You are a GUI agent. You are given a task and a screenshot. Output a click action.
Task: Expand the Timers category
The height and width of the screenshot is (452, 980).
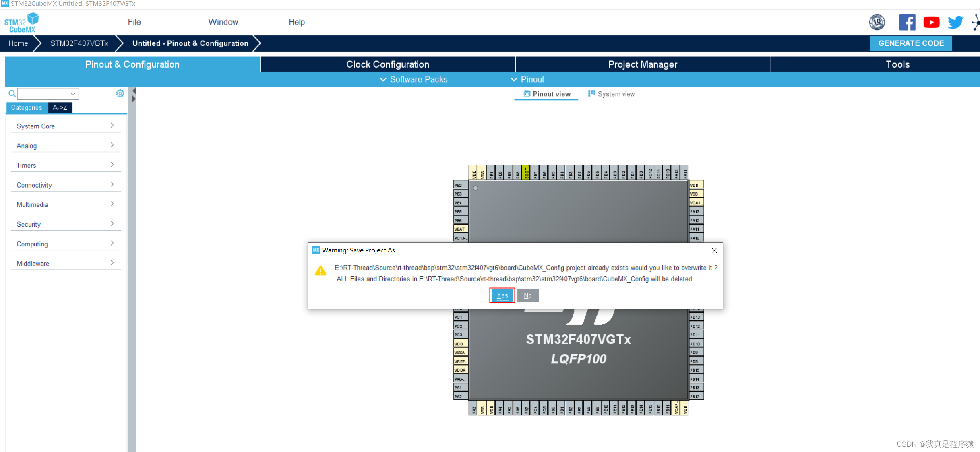click(66, 165)
